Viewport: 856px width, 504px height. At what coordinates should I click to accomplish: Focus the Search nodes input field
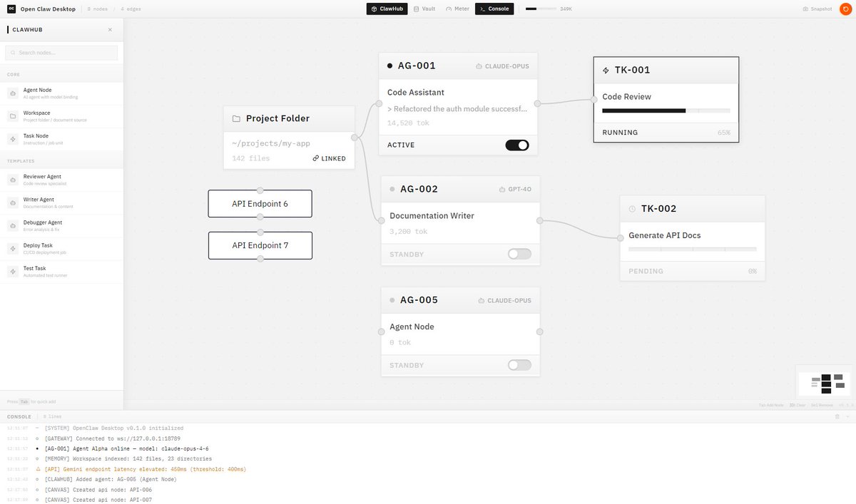pyautogui.click(x=61, y=53)
